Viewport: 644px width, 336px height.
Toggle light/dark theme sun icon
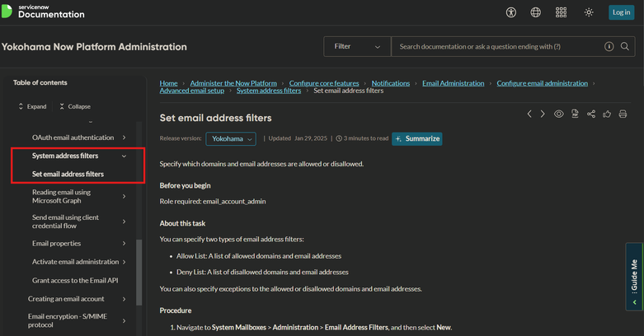tap(589, 12)
